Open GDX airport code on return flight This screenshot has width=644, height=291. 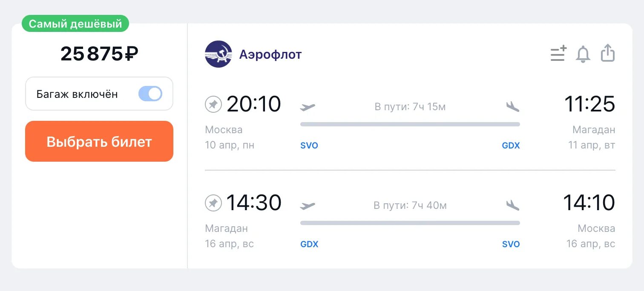[309, 244]
